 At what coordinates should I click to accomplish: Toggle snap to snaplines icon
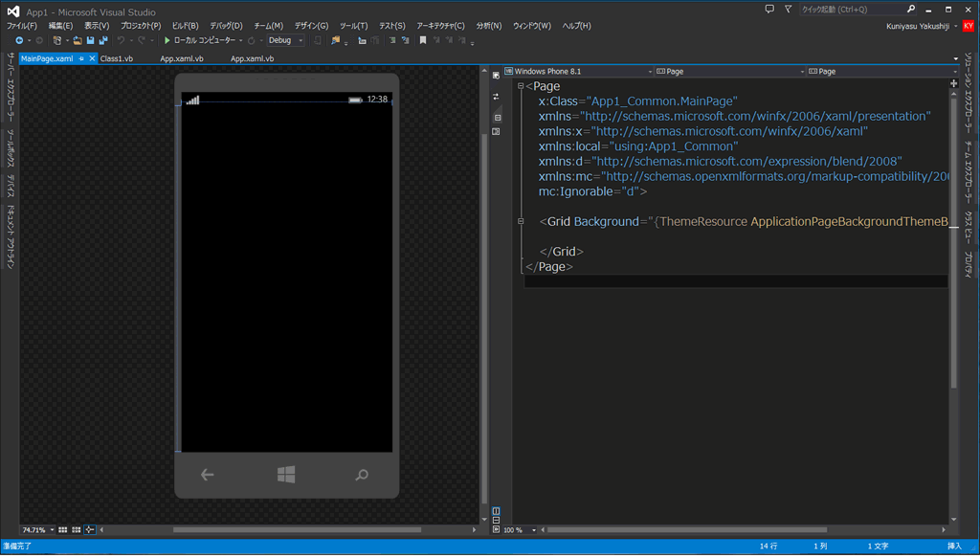click(90, 530)
